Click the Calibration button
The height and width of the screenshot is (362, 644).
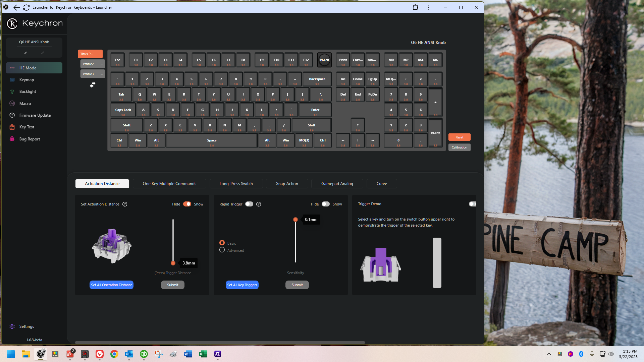[459, 147]
